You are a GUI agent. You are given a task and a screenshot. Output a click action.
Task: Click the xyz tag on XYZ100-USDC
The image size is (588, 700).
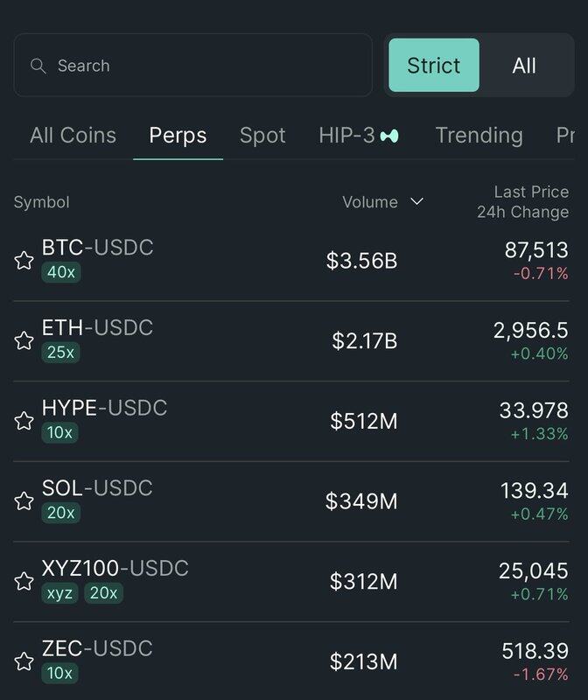59,593
